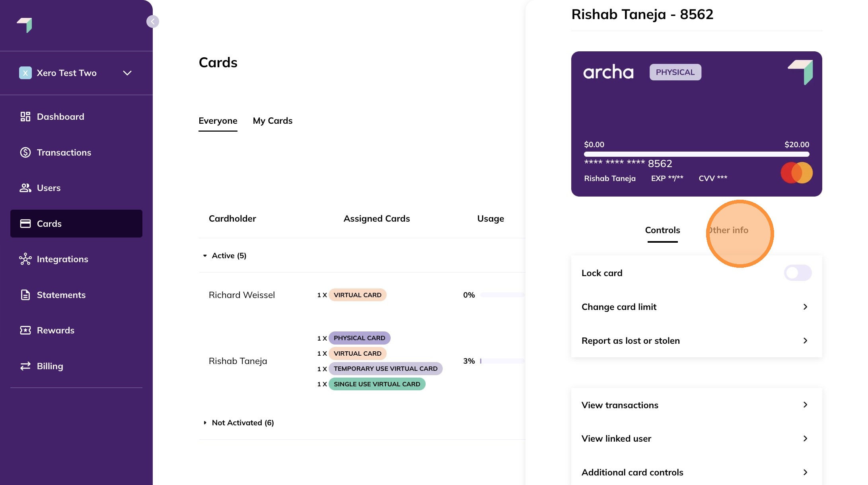Collapse the Active (5) group

click(x=205, y=256)
